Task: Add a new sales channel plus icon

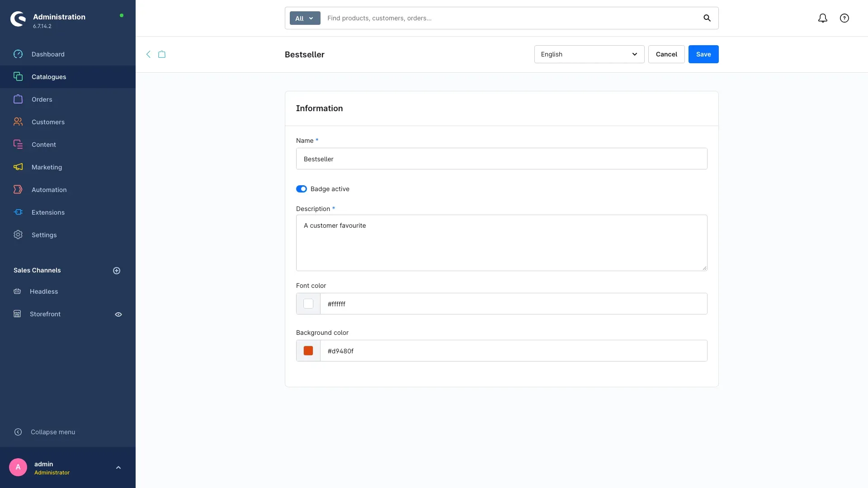Action: 117,271
